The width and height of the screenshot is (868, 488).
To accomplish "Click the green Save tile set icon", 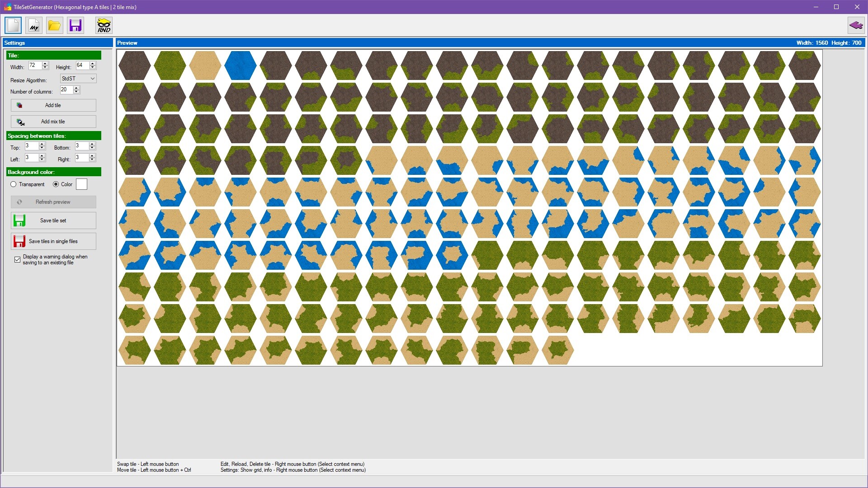I will click(19, 221).
